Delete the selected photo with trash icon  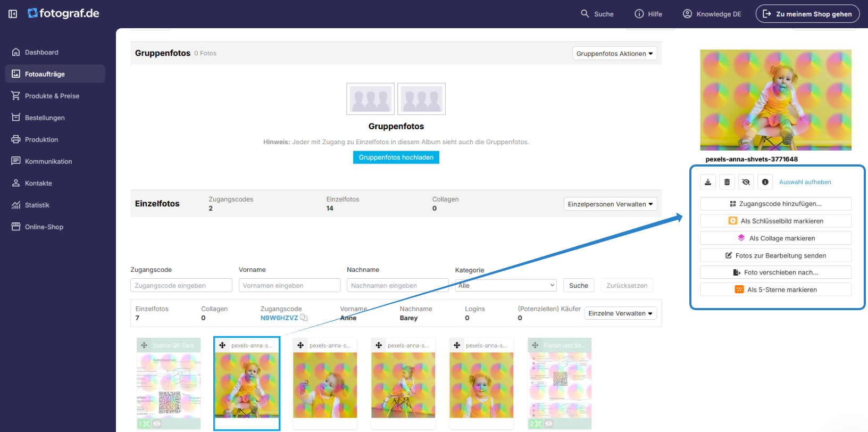(727, 182)
